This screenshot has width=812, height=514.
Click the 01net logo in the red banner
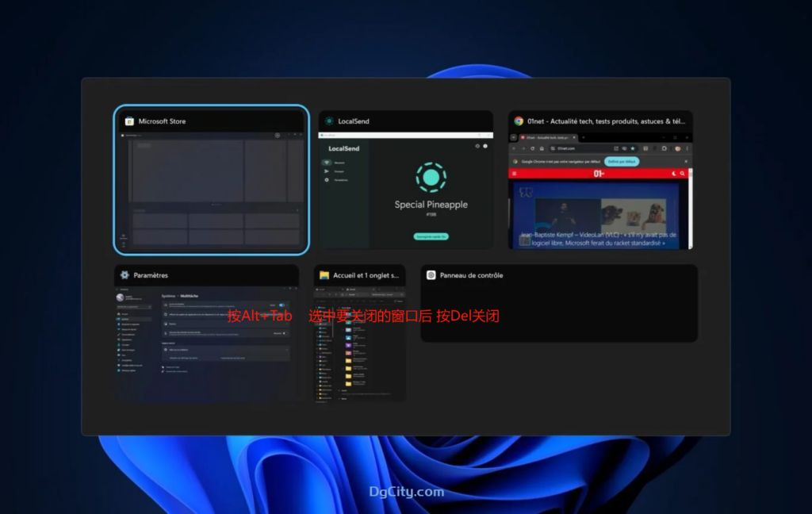tap(598, 174)
